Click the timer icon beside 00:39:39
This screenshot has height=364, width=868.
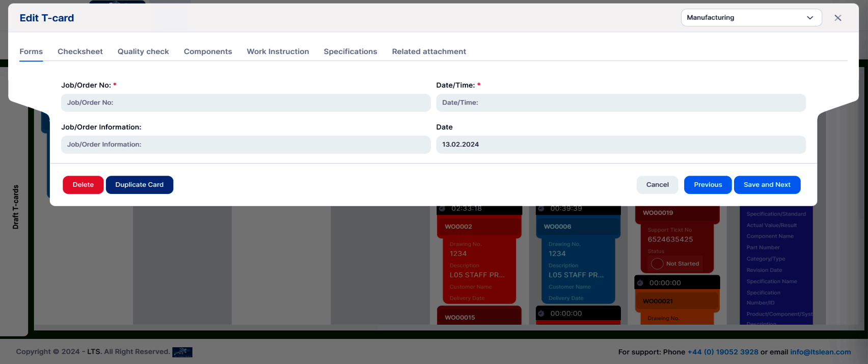click(x=541, y=208)
